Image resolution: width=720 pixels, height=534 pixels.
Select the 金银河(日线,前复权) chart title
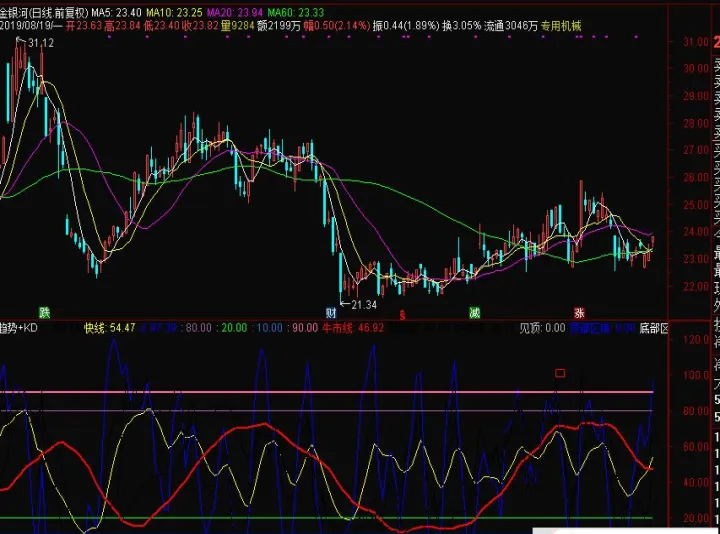click(44, 12)
